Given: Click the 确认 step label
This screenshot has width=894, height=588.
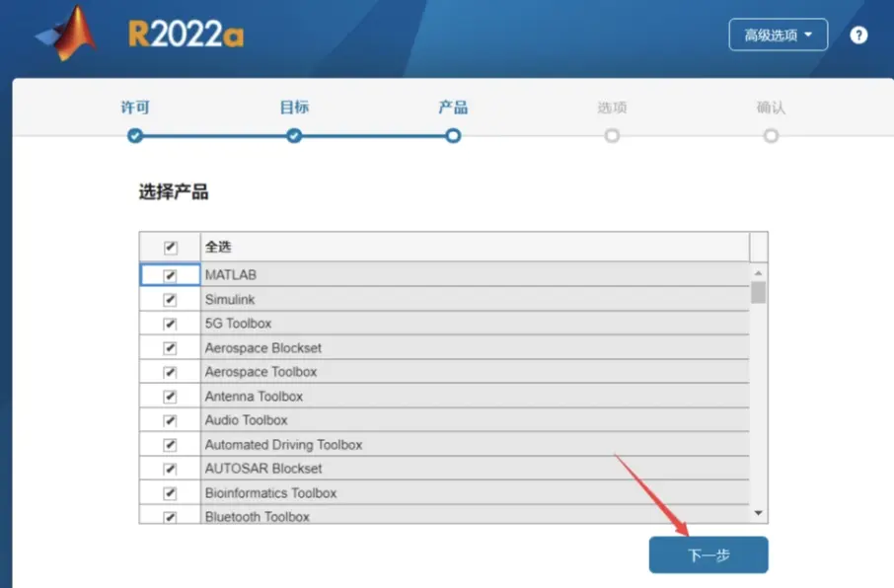Looking at the screenshot, I should [771, 108].
